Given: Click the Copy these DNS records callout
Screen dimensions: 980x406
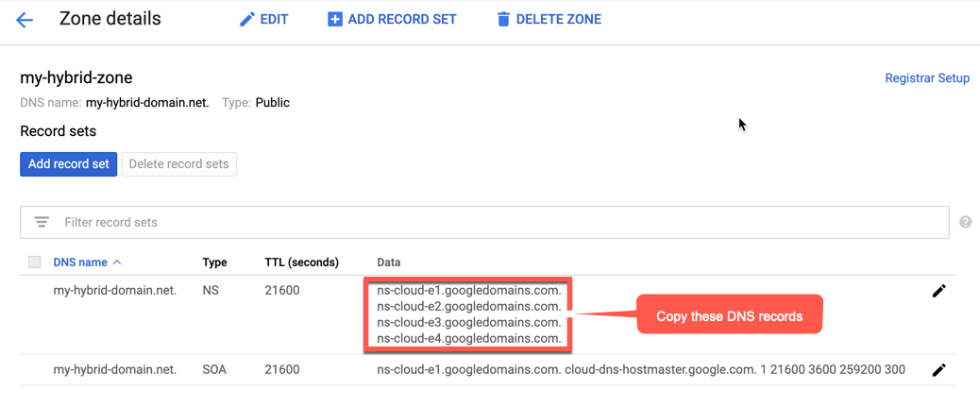Looking at the screenshot, I should tap(728, 315).
